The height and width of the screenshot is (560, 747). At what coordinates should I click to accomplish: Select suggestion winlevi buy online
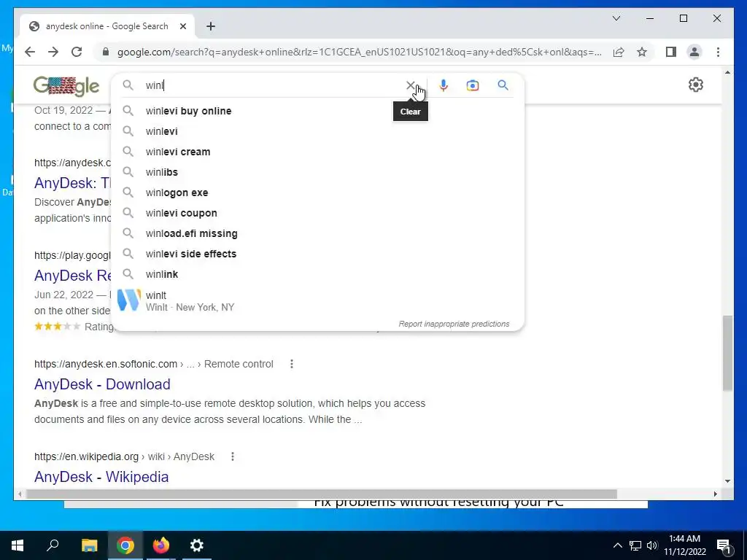coord(318,111)
